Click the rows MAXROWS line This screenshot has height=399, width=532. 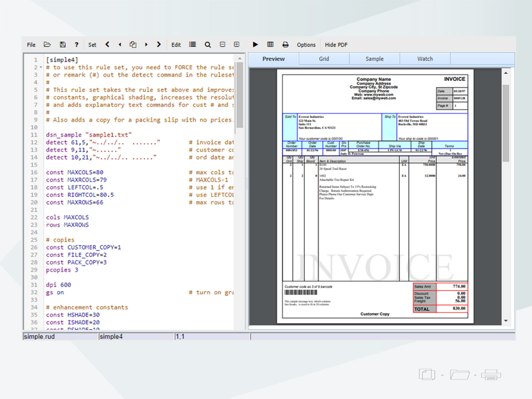pos(67,225)
